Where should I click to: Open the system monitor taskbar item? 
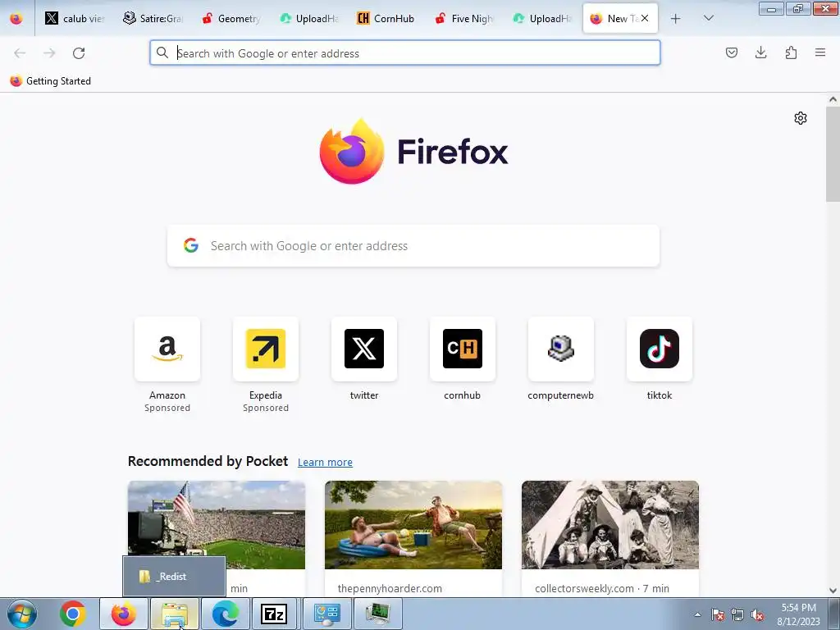(378, 614)
